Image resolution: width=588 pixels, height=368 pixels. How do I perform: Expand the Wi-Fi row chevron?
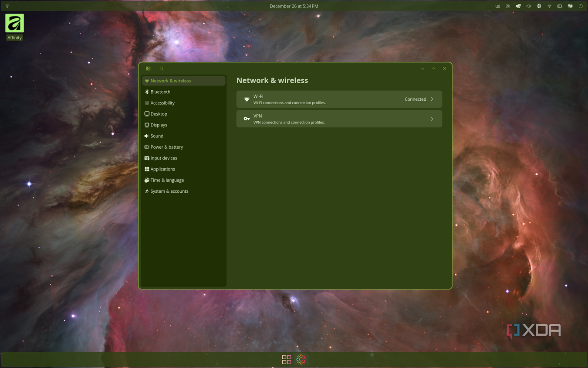(x=432, y=99)
